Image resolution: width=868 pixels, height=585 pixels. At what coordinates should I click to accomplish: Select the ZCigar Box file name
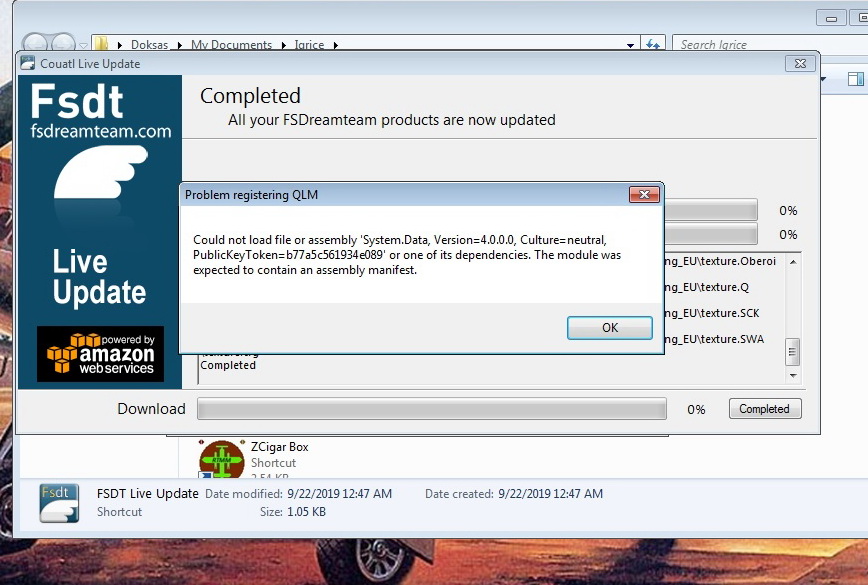tap(279, 447)
